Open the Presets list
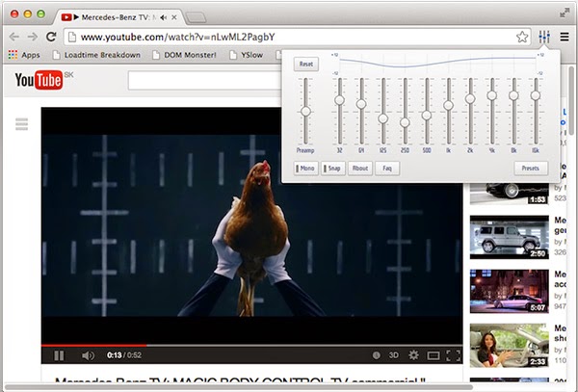Image resolution: width=578 pixels, height=392 pixels. pyautogui.click(x=531, y=169)
